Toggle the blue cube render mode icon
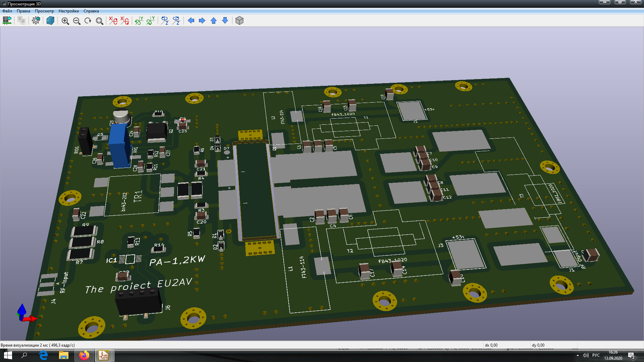Screen dimensions: 644x362 tap(50, 21)
